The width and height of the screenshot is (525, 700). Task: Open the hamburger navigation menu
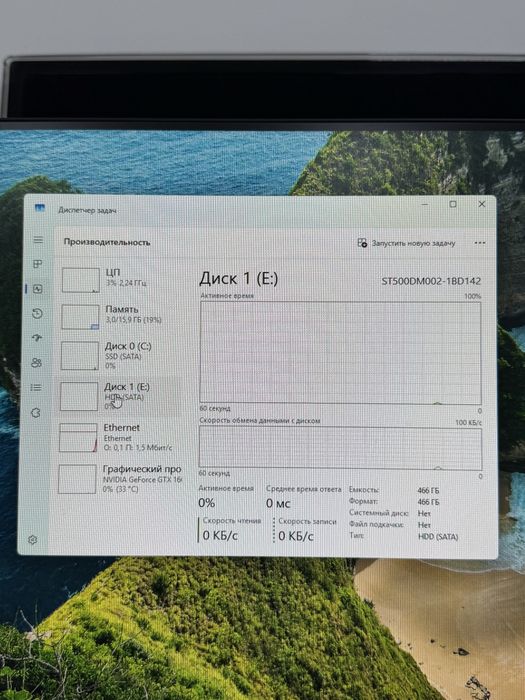coord(38,240)
